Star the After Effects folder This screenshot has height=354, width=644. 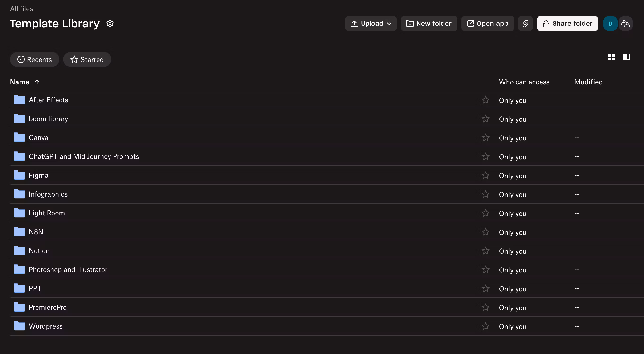click(485, 100)
